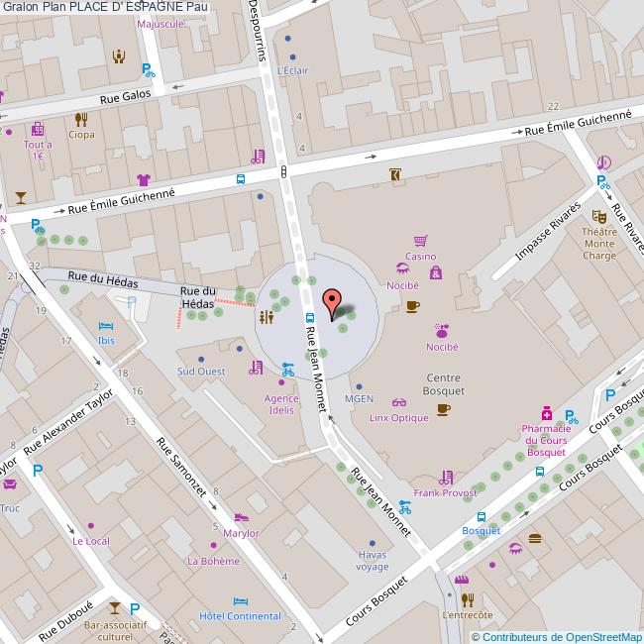Click the Linx Optique glasses icon
The height and width of the screenshot is (644, 644).
(x=398, y=402)
